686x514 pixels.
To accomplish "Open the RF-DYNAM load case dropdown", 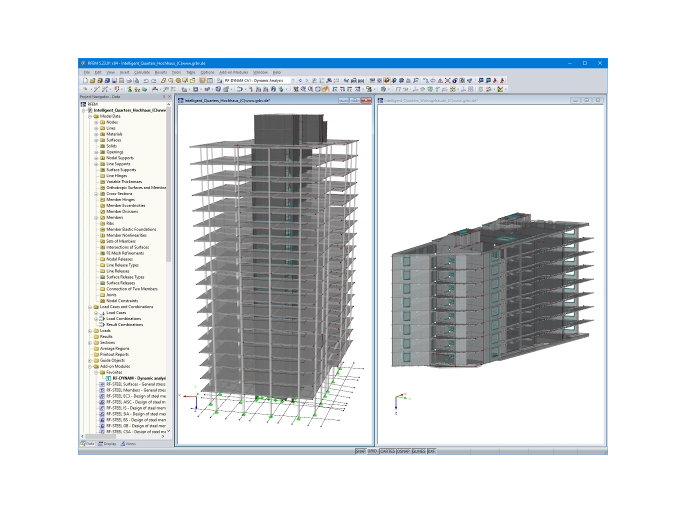I will pos(293,80).
